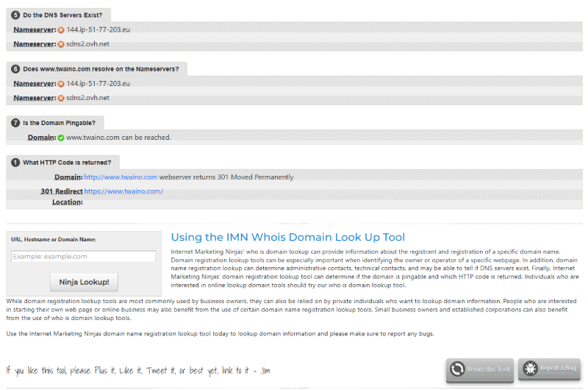Image resolution: width=588 pixels, height=390 pixels.
Task: Click the number 7 badge icon
Action: pyautogui.click(x=15, y=123)
